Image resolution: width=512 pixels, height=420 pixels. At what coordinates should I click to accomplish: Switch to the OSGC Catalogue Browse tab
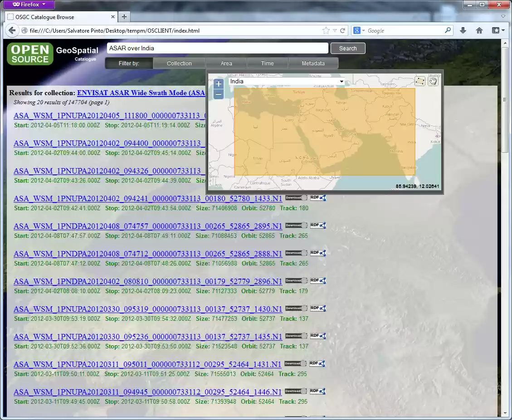tap(59, 16)
